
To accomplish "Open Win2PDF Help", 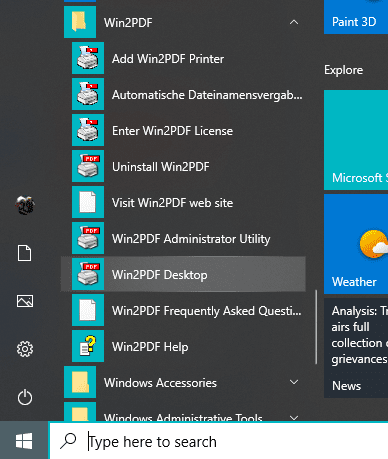I will pyautogui.click(x=183, y=346).
